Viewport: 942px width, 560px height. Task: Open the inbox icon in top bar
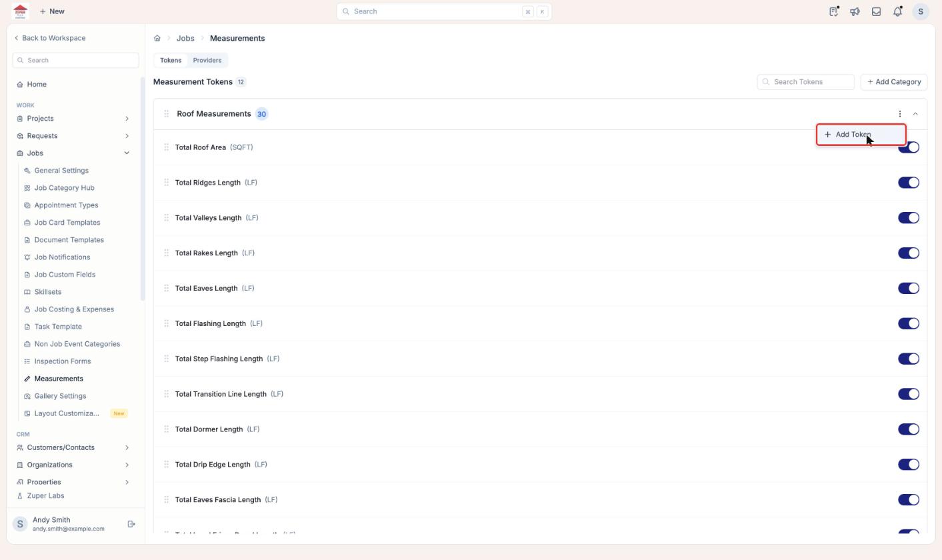click(876, 11)
